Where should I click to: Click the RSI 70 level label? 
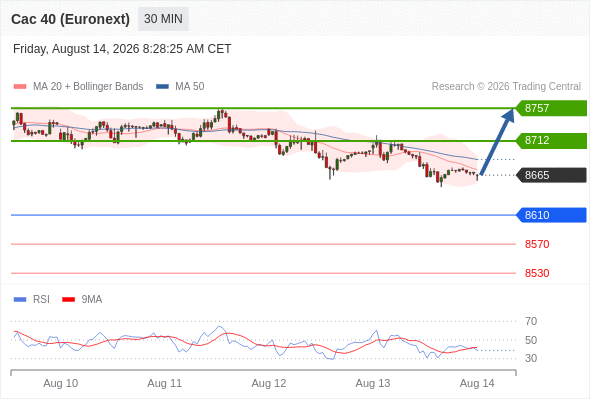(531, 321)
